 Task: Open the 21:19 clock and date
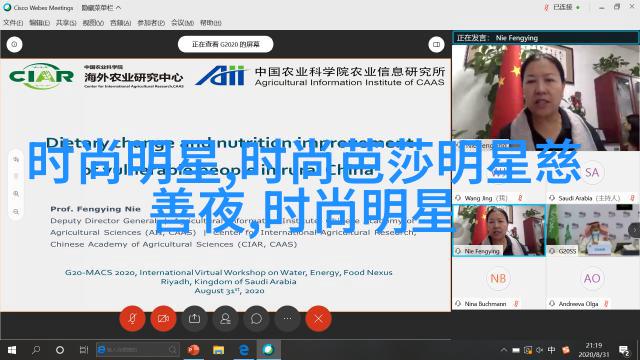pyautogui.click(x=593, y=350)
